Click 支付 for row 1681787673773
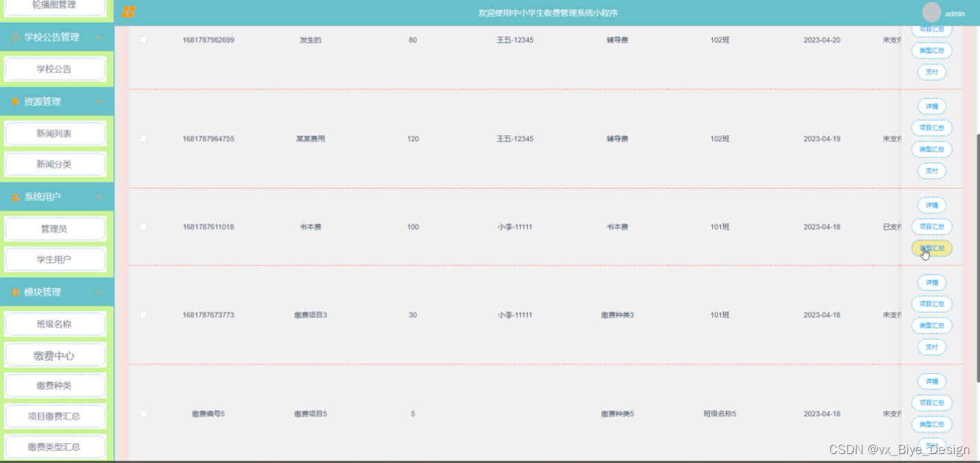The width and height of the screenshot is (980, 463). 931,347
